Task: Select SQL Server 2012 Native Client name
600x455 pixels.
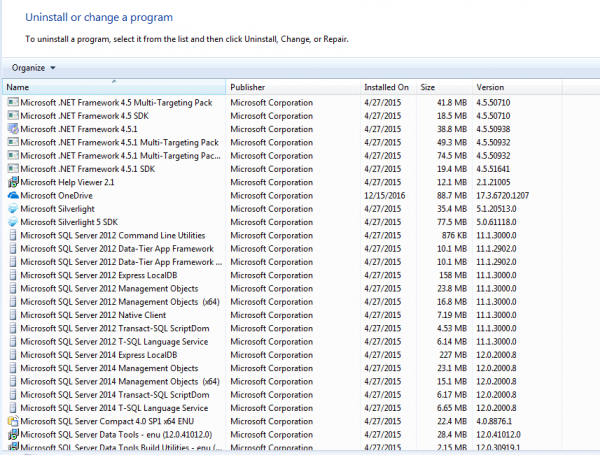Action: (x=93, y=315)
